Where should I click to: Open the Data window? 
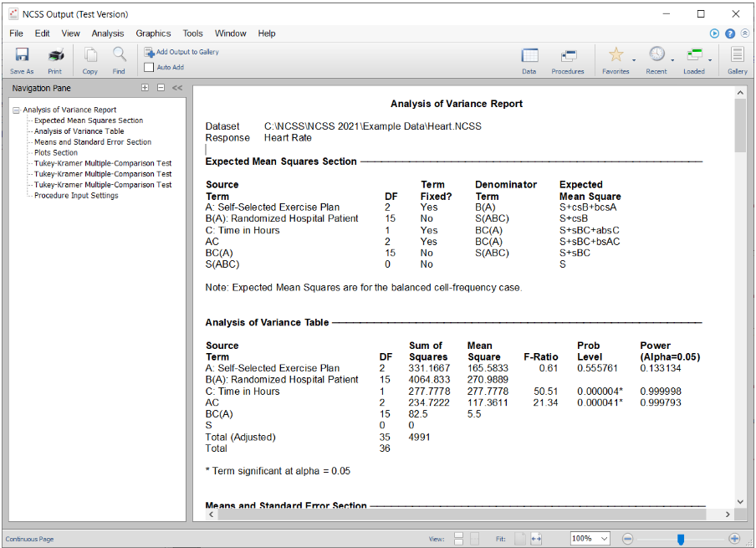pos(529,56)
